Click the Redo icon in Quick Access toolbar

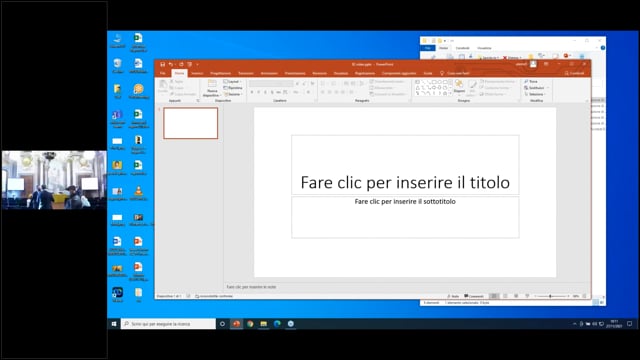(181, 64)
